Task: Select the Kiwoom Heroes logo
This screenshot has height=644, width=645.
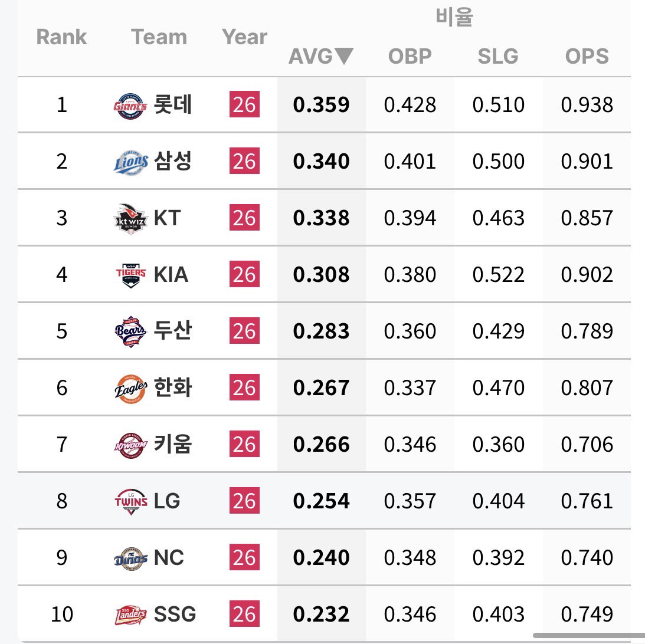Action: click(x=130, y=445)
